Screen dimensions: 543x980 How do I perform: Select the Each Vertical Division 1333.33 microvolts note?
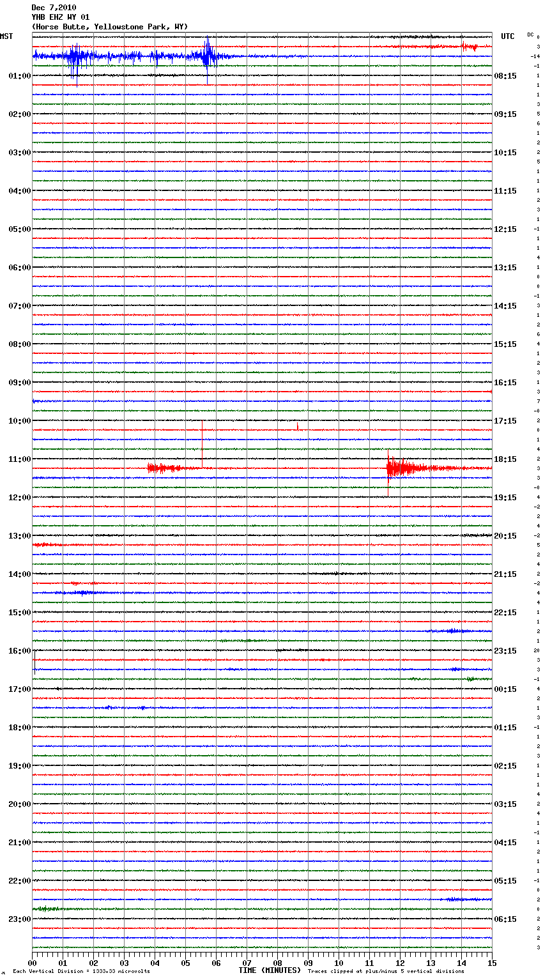pyautogui.click(x=81, y=971)
